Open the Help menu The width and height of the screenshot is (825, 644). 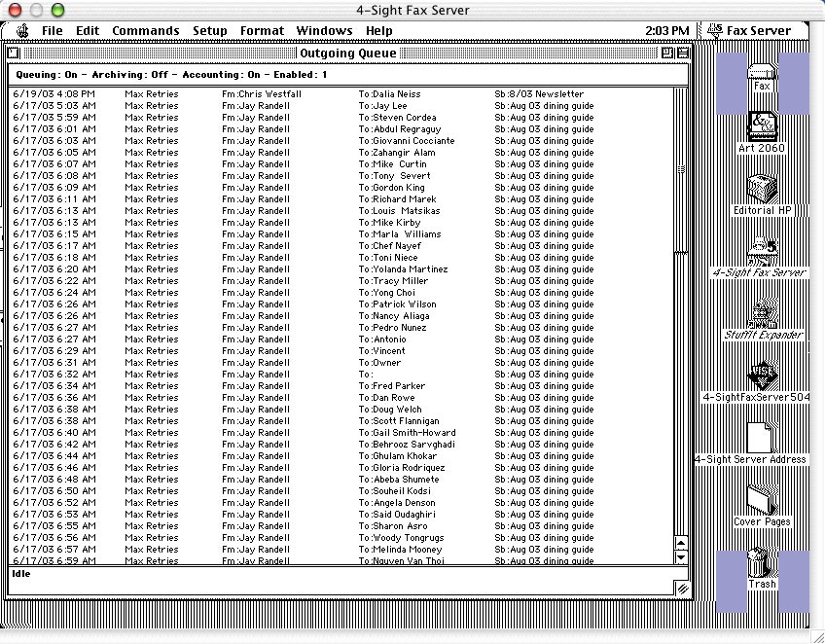(379, 31)
